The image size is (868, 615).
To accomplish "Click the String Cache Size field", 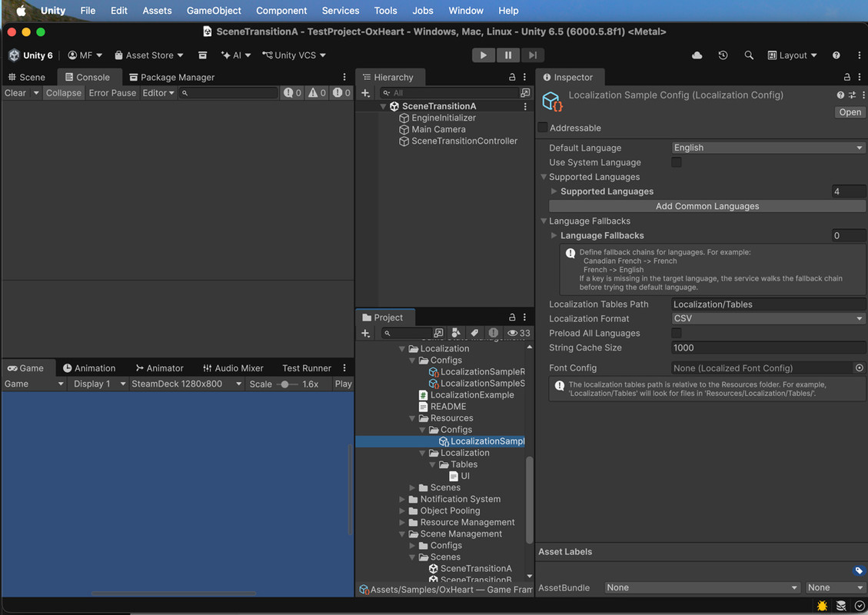I will 768,347.
